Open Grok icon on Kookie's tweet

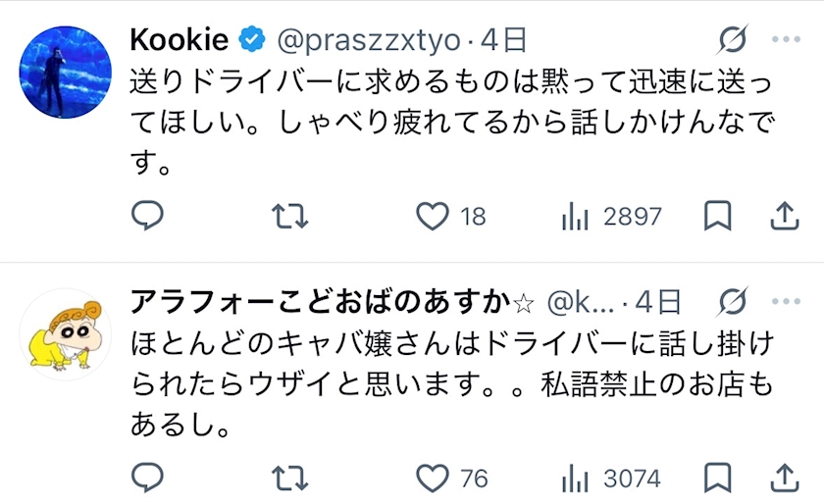pos(732,40)
